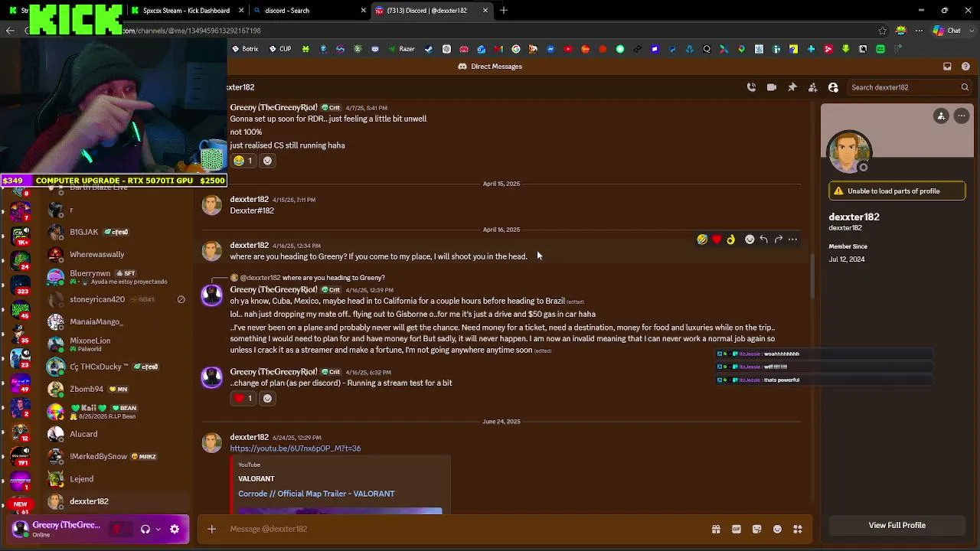Open own profile in the user panel
This screenshot has height=551, width=980.
(x=58, y=529)
